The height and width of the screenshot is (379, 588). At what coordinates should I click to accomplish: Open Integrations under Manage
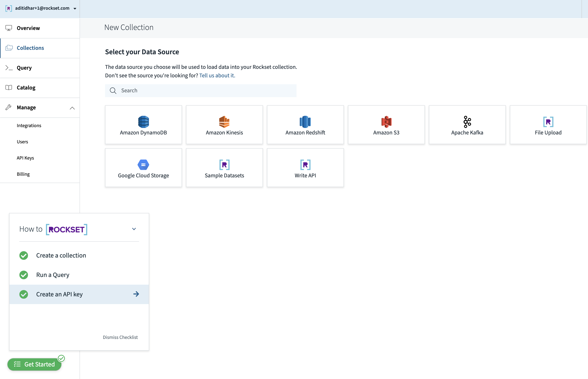pyautogui.click(x=29, y=126)
